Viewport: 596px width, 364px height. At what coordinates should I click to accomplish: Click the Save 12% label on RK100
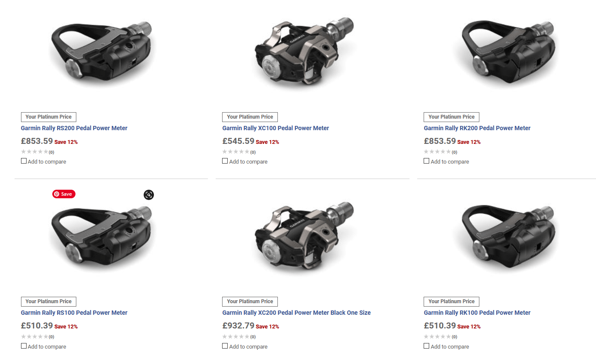[x=470, y=326]
